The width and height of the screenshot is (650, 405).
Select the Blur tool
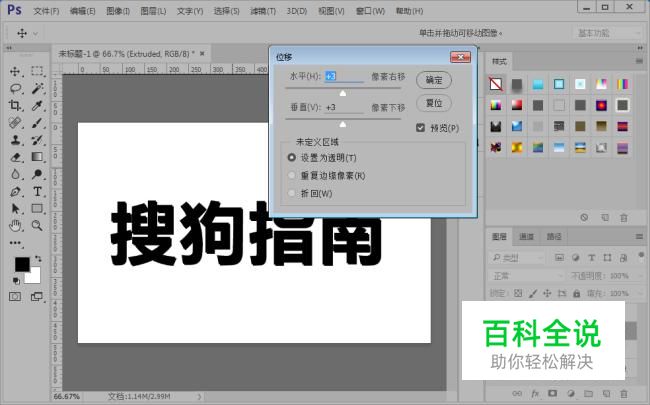[15, 174]
